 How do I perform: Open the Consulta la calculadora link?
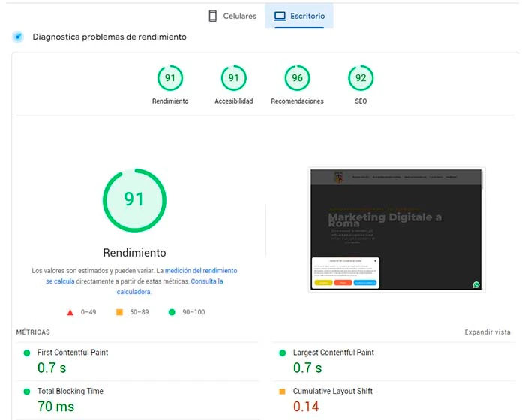point(207,281)
